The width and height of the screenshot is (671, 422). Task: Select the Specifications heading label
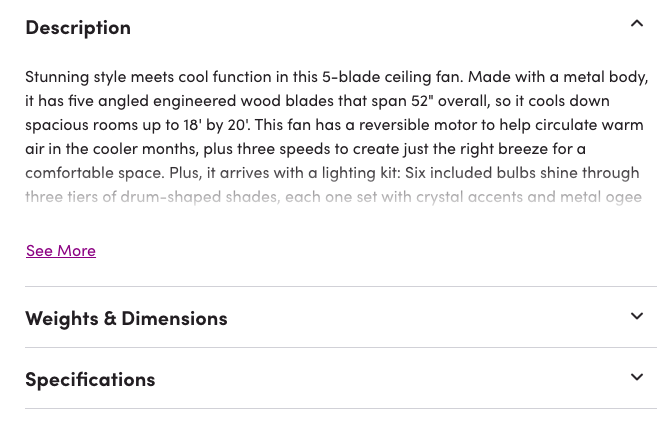(90, 379)
